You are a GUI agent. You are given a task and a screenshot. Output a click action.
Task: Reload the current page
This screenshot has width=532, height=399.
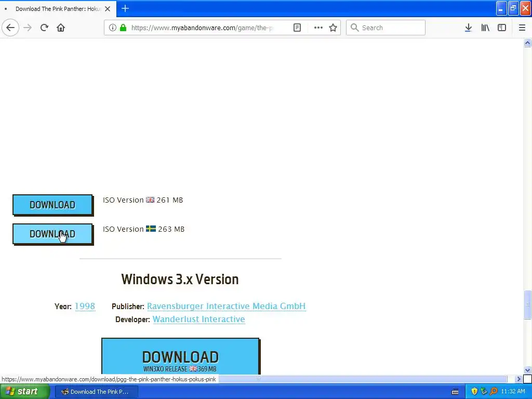(44, 28)
